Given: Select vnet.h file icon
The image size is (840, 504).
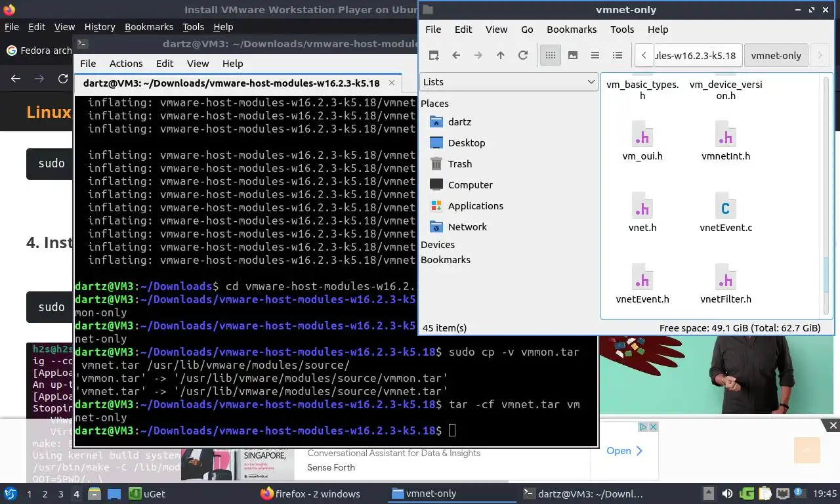Looking at the screenshot, I should pos(642,205).
